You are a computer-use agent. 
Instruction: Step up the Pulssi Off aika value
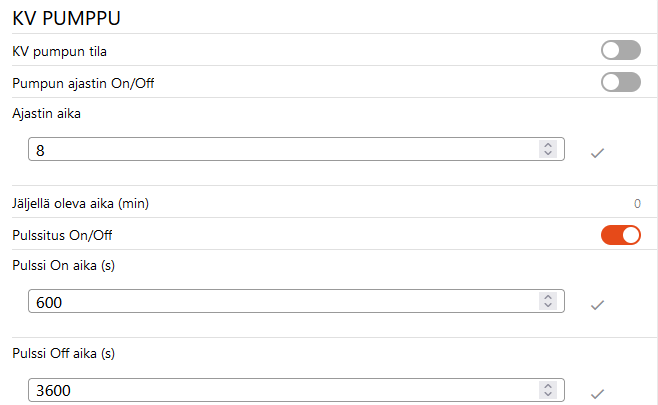pos(547,385)
